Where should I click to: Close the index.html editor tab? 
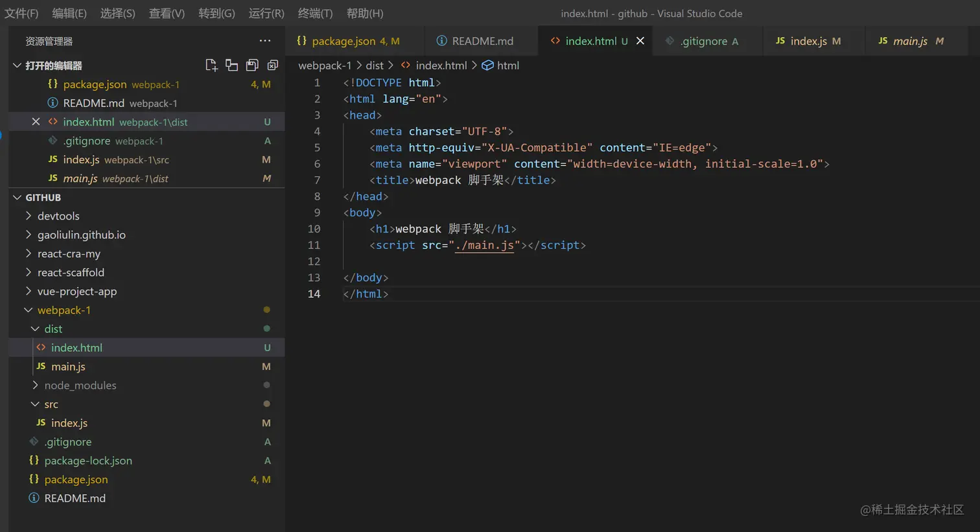640,41
